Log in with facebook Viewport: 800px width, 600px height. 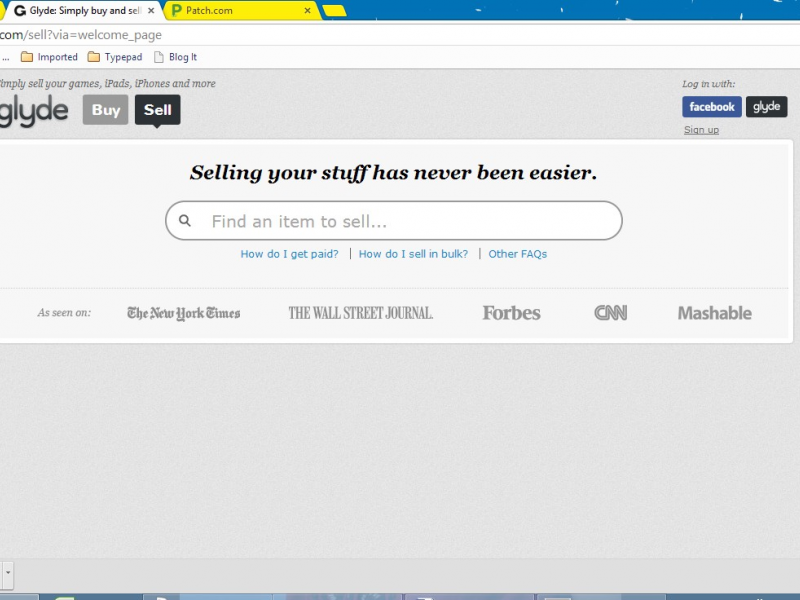(712, 107)
